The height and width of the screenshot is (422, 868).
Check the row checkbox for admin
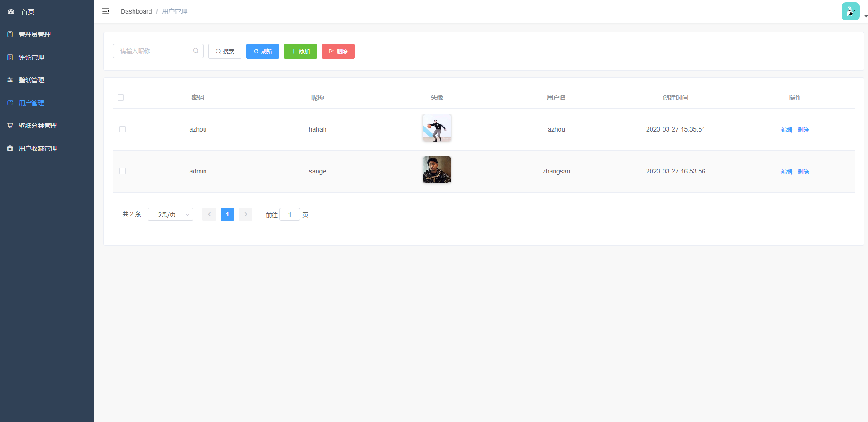coord(123,171)
